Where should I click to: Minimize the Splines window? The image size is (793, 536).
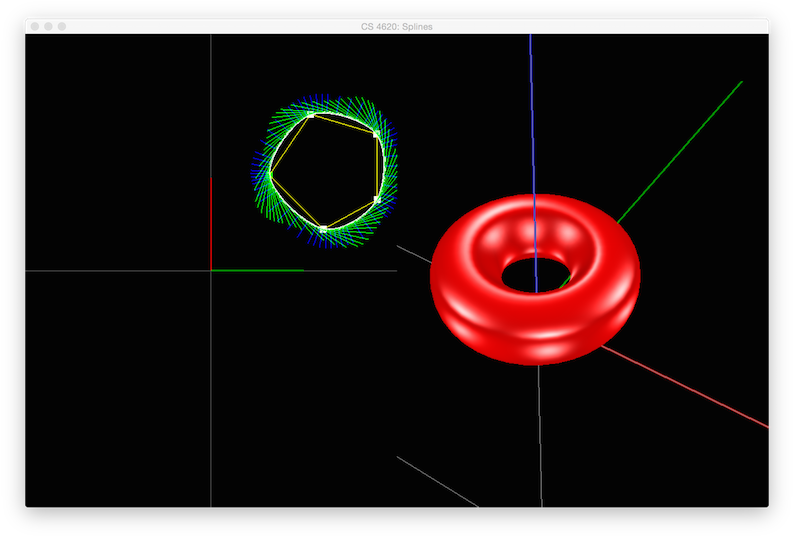48,26
